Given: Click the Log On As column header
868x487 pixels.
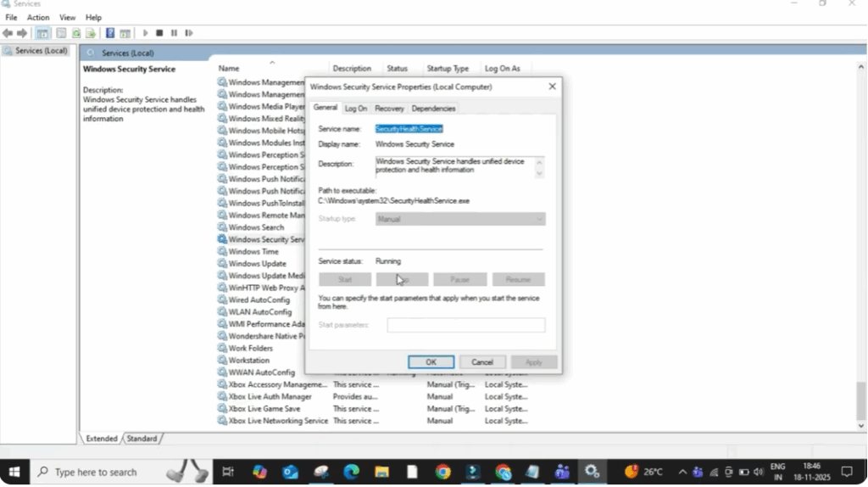Looking at the screenshot, I should 503,69.
